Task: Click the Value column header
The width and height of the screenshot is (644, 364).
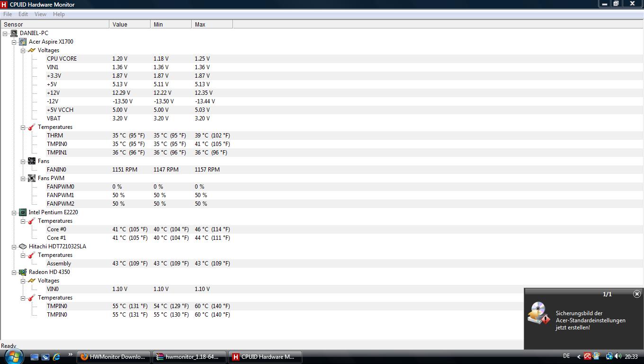Action: point(130,24)
